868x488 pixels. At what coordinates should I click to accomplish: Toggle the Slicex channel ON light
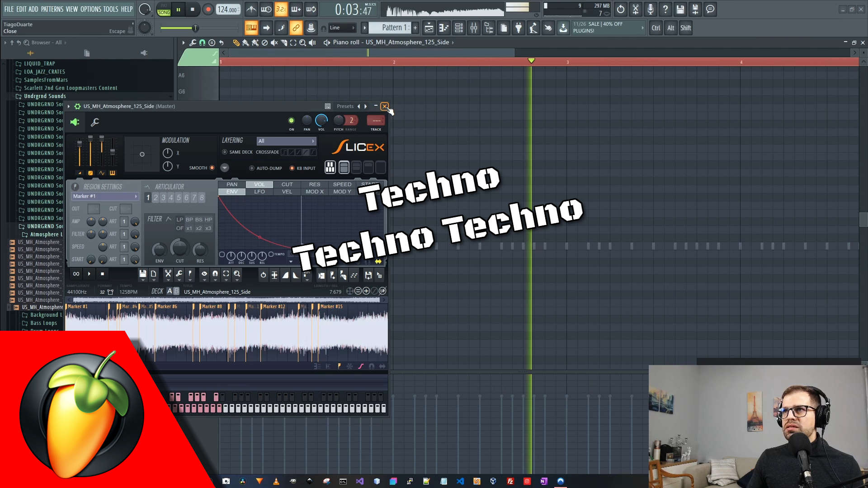[x=291, y=120]
